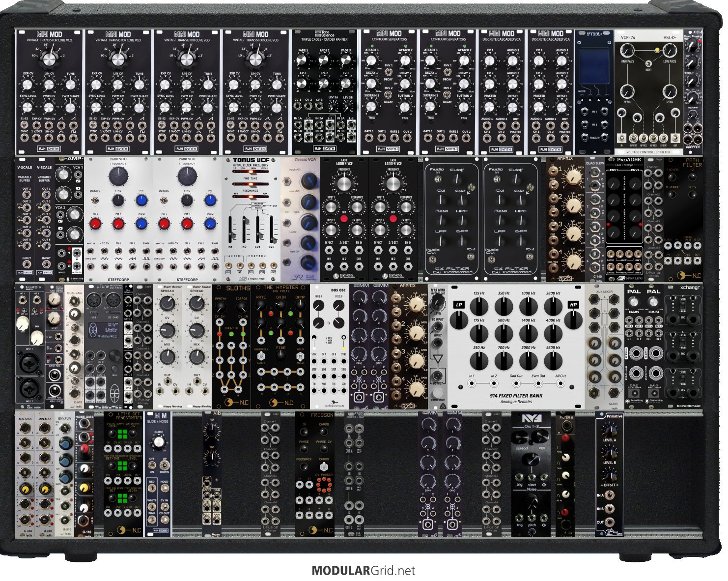Click the HP knob on the 914 filter bank
The height and width of the screenshot is (581, 728).
pyautogui.click(x=573, y=320)
